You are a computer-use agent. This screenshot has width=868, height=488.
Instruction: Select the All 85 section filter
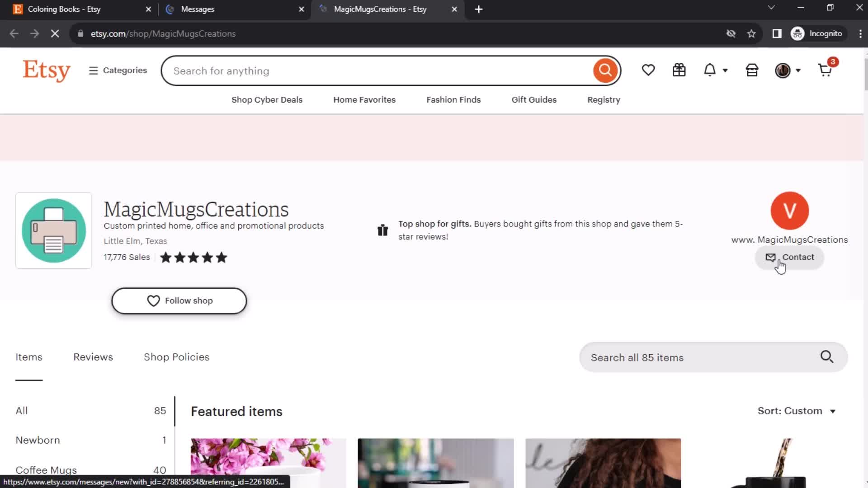pos(90,411)
